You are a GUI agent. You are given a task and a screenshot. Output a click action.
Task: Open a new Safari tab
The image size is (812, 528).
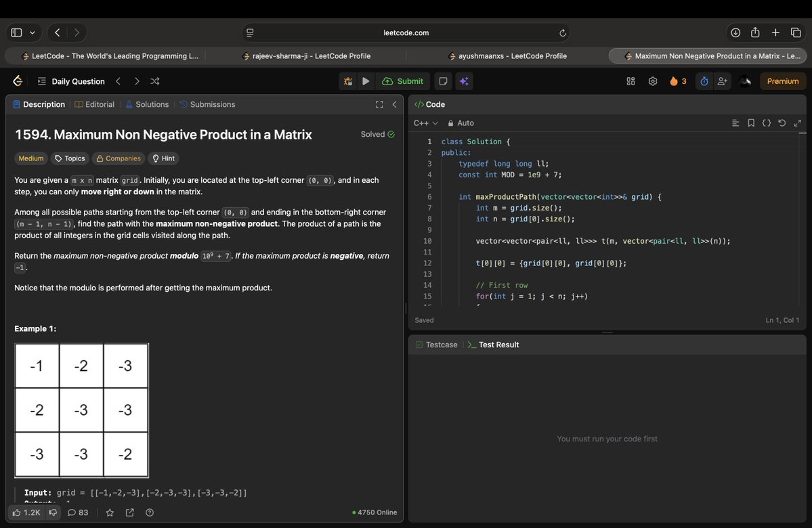coord(775,32)
